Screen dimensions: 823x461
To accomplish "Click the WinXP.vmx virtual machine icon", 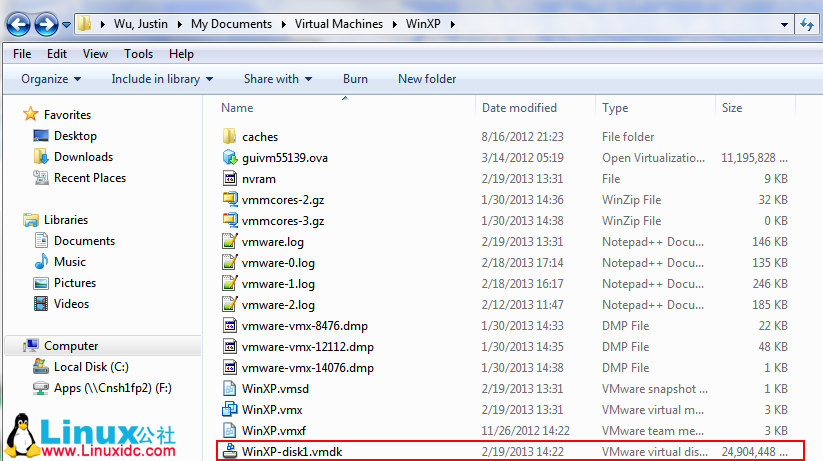I will (229, 409).
